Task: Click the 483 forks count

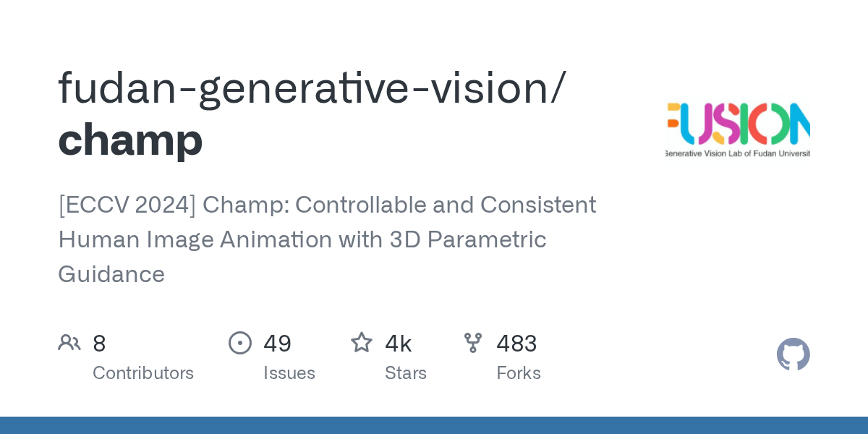Action: click(x=516, y=344)
